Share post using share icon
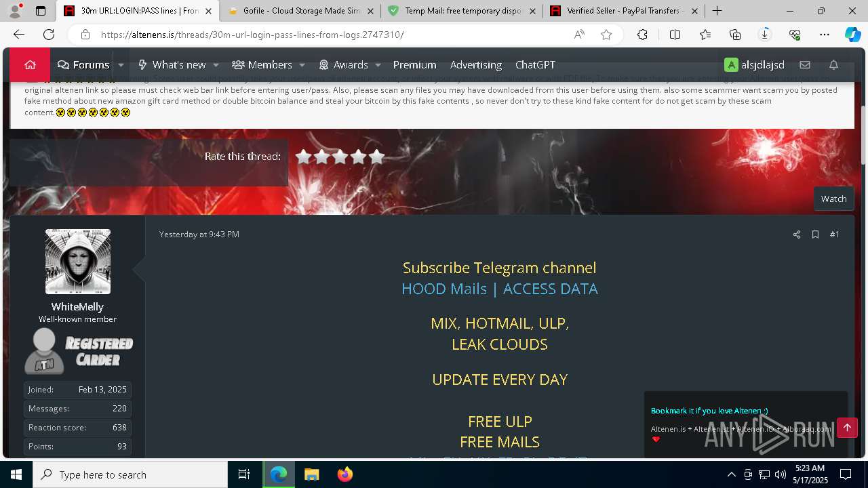Screen dimensions: 868x488 [x=797, y=235]
